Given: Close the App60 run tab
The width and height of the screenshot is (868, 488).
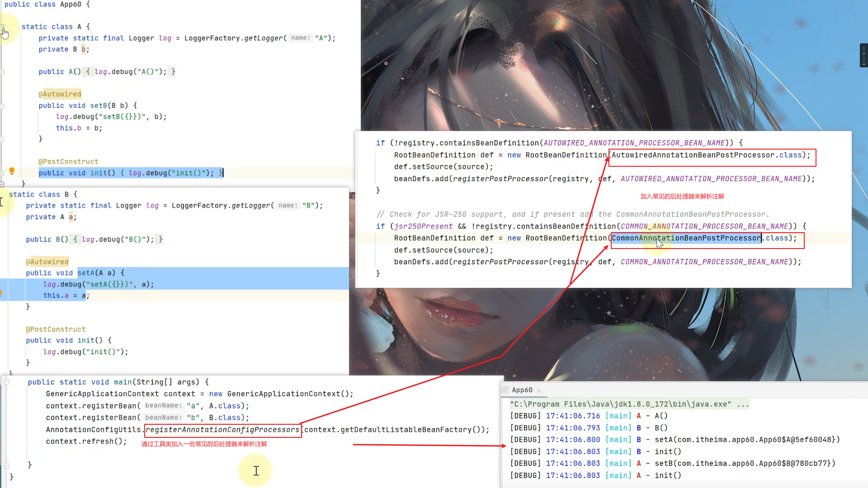Looking at the screenshot, I should [x=539, y=390].
